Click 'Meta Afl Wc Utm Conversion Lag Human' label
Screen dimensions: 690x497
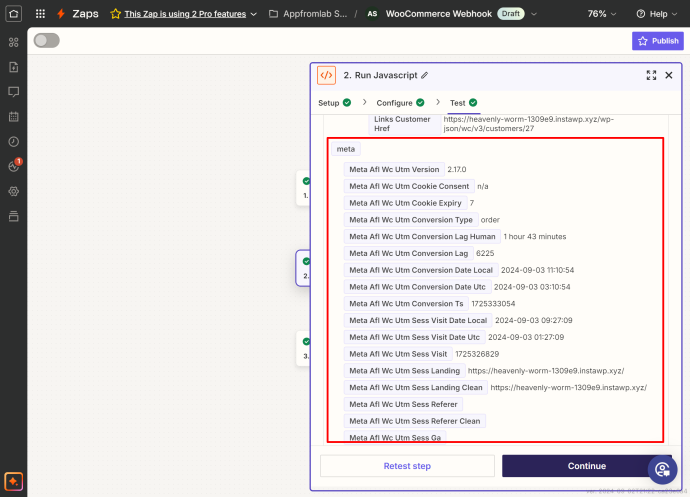422,236
